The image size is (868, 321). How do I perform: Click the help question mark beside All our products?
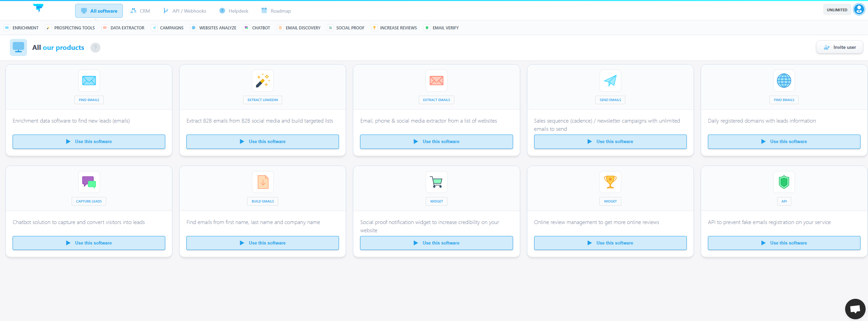(x=95, y=48)
